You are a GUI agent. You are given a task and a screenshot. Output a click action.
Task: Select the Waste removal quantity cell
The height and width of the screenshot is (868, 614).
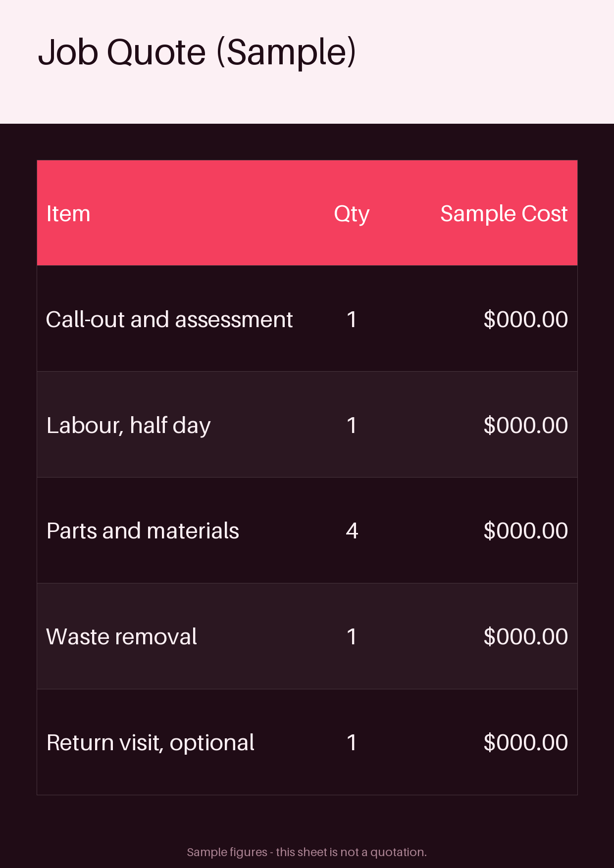pyautogui.click(x=352, y=636)
